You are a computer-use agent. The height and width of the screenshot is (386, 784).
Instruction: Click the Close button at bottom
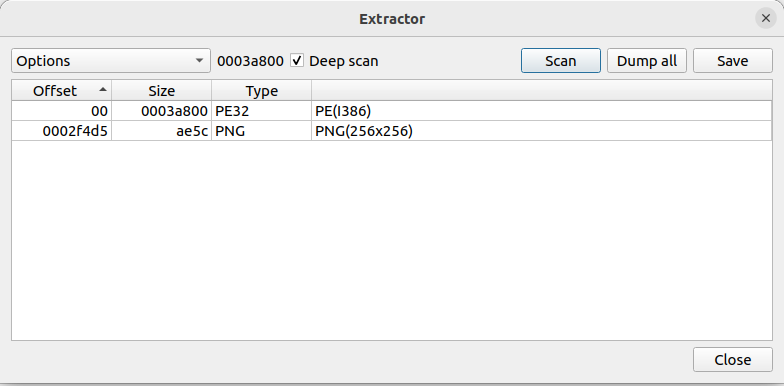(x=732, y=360)
